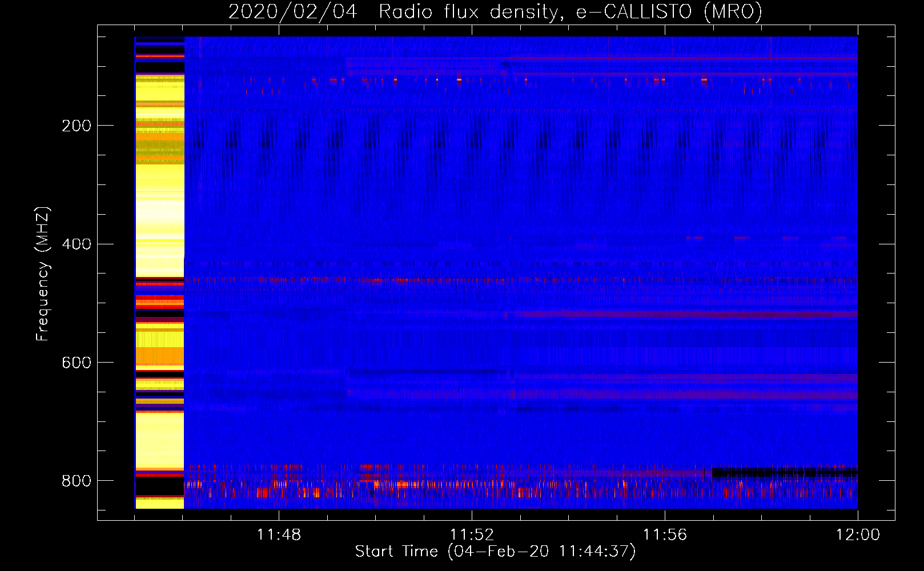Click the 'Start Time (04-Feb-20 11:44:37)' label
The image size is (924, 571).
(495, 552)
